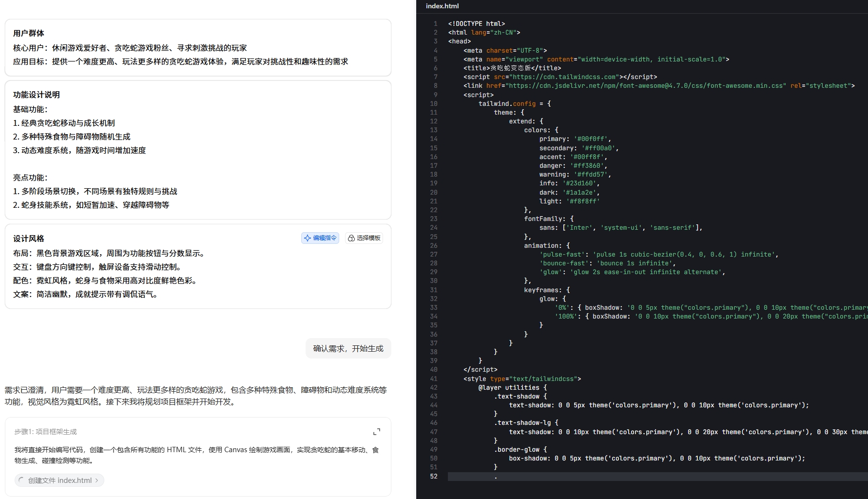Click line number 52 in editor gutter

tap(433, 476)
